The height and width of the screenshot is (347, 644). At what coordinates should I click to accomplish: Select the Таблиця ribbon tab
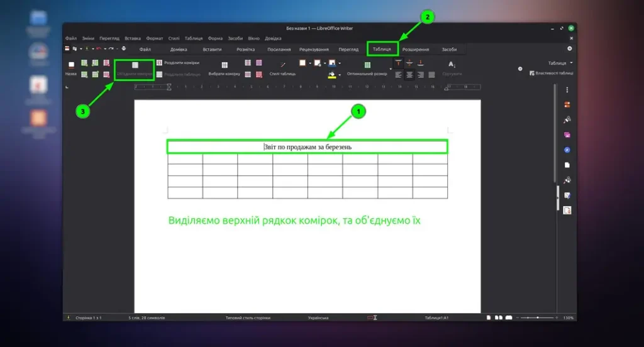pos(382,49)
